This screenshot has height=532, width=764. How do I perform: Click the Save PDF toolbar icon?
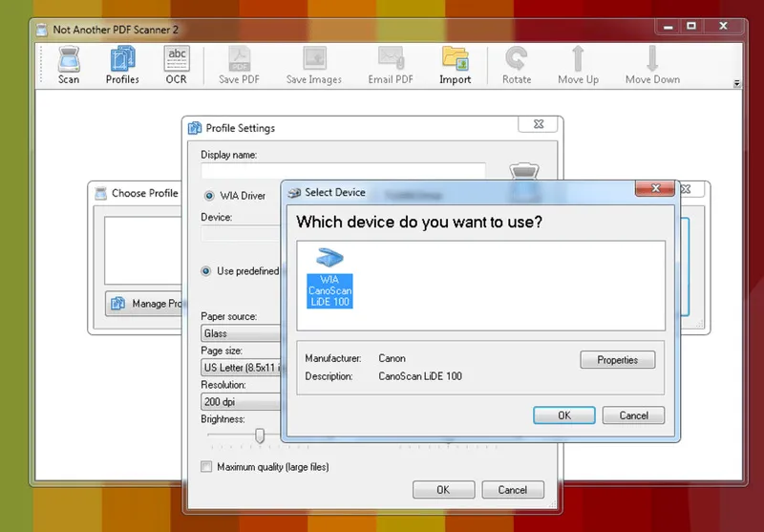coord(239,60)
